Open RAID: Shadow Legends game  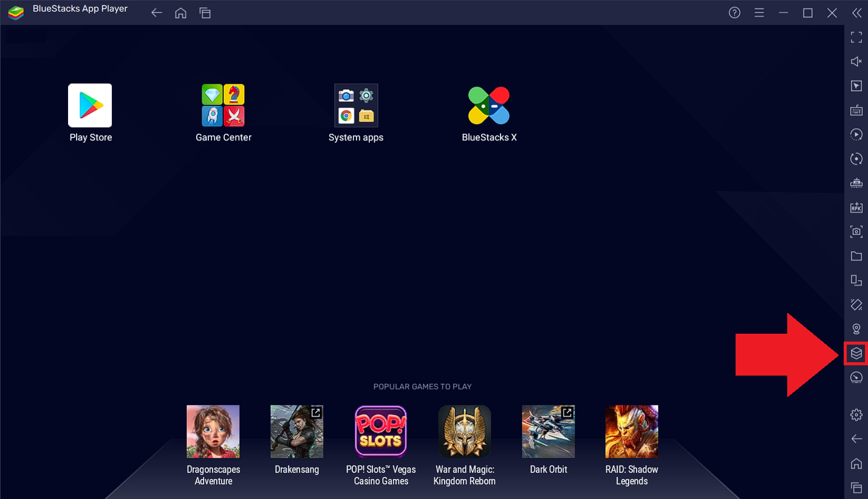[632, 432]
